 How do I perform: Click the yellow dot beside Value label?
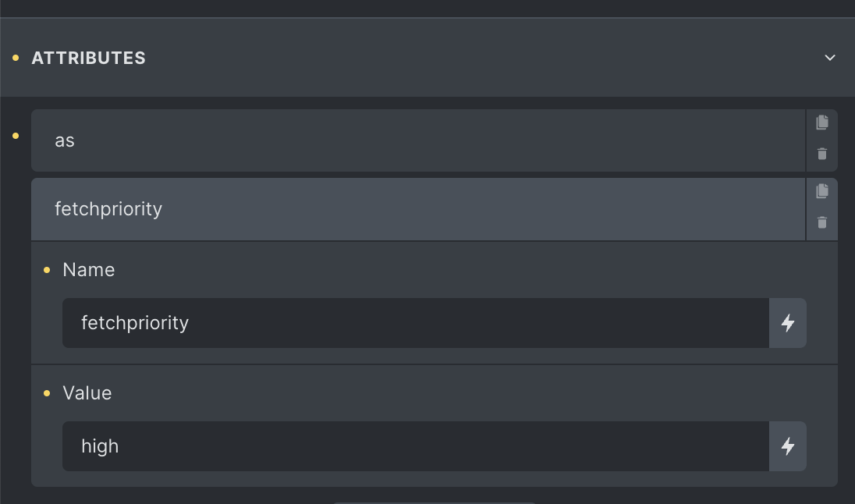point(47,393)
